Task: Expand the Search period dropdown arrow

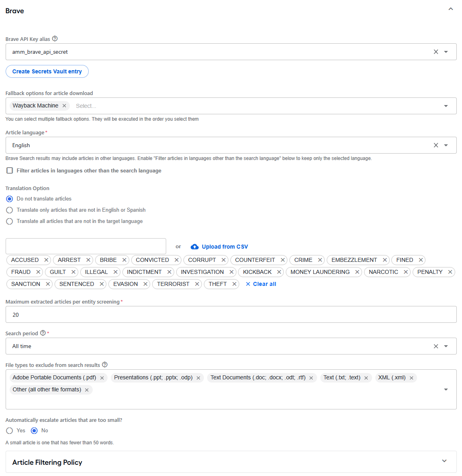Action: tap(446, 346)
